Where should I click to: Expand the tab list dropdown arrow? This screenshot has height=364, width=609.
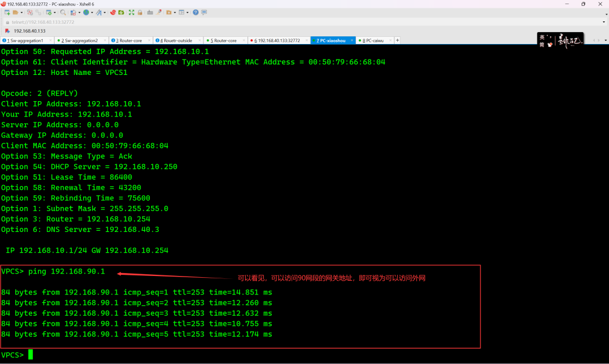click(604, 40)
